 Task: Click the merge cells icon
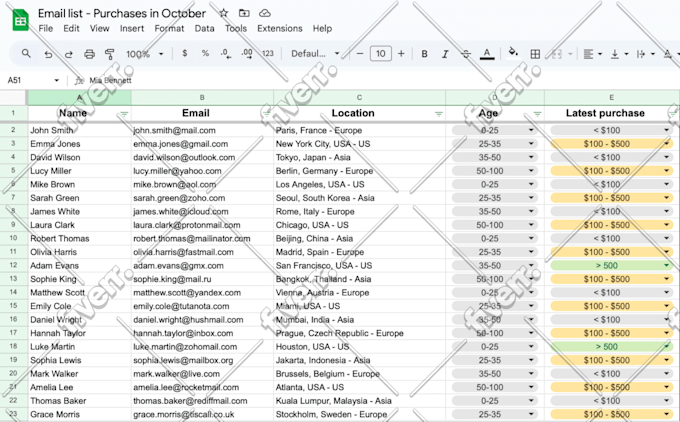click(557, 54)
